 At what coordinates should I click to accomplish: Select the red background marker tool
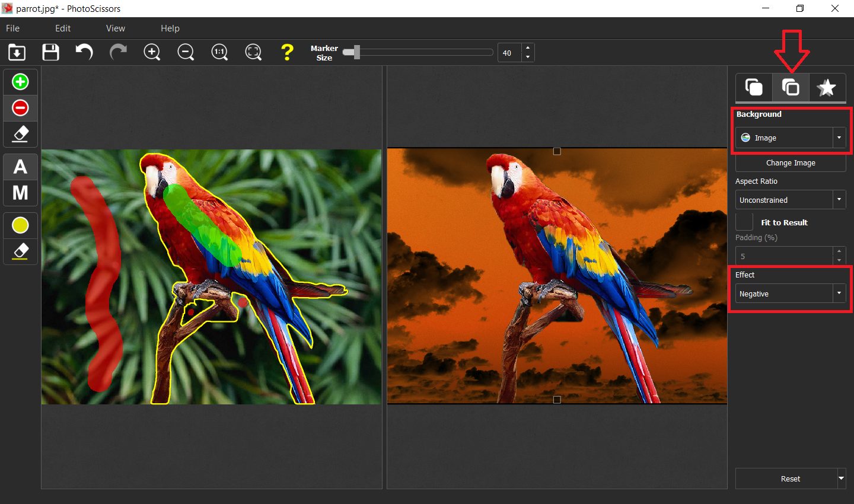coord(20,108)
